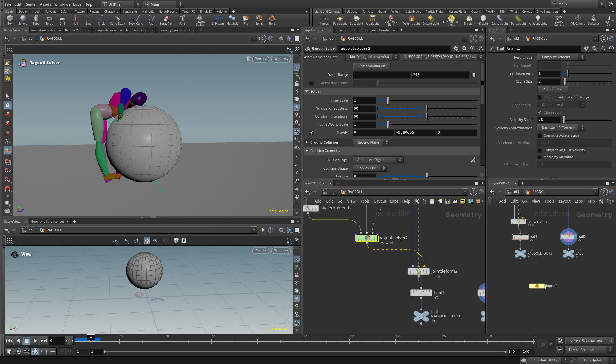The height and width of the screenshot is (364, 616).
Task: Play the timeline forward
Action: coord(35,341)
